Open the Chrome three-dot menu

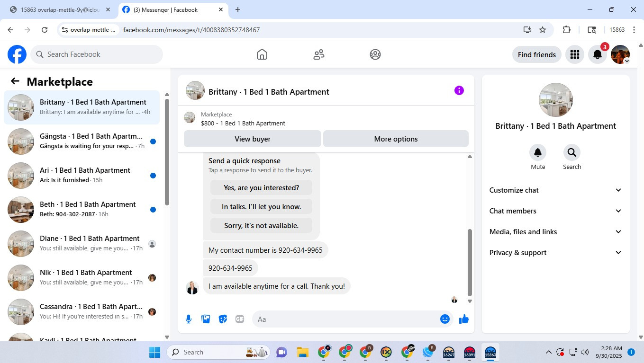634,30
